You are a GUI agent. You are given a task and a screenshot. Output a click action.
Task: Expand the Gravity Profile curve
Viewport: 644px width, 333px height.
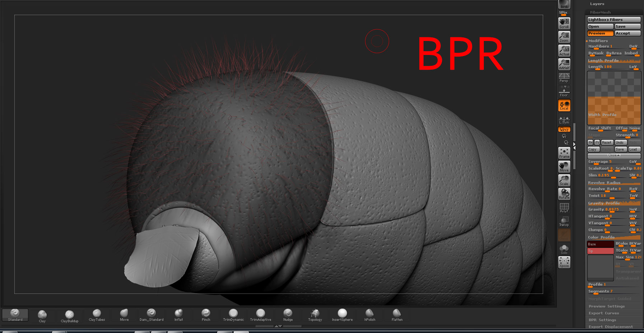tap(614, 203)
